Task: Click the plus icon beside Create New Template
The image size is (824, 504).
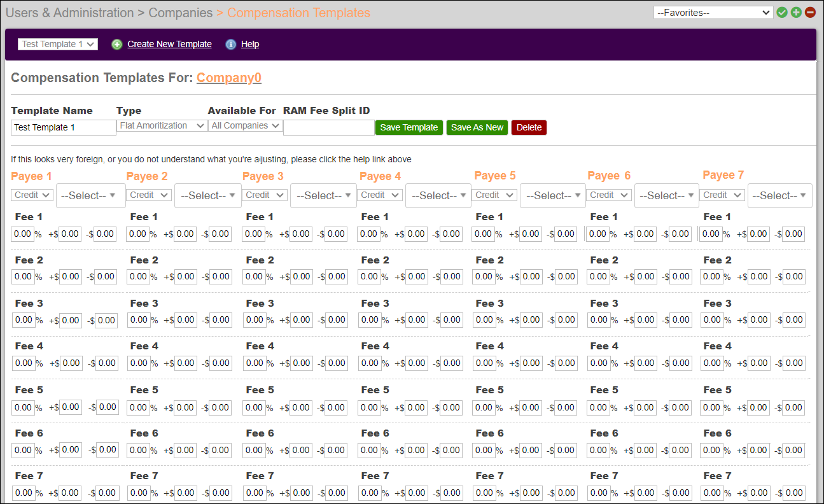Action: [116, 44]
